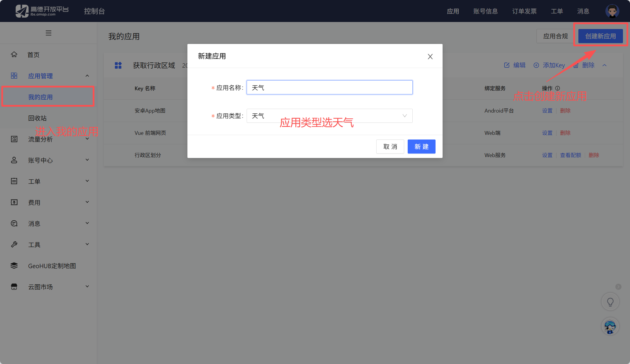Click the 费用 yen icon
The height and width of the screenshot is (364, 630).
(14, 202)
